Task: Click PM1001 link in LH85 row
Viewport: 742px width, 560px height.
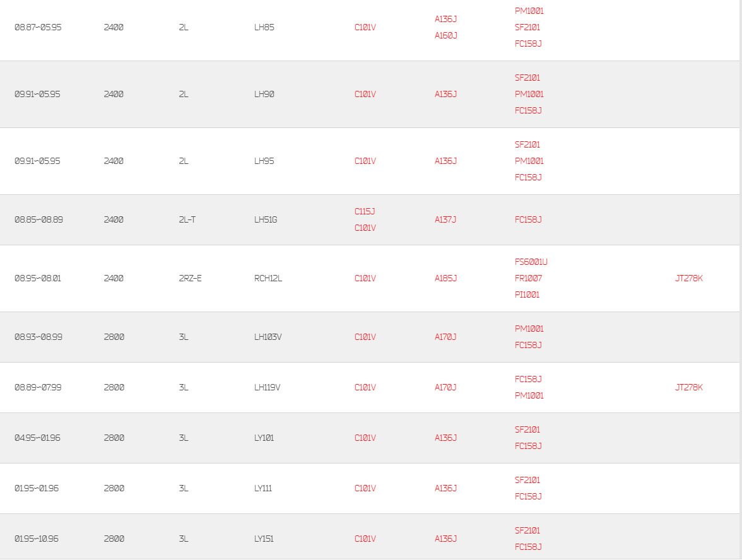Action: (529, 11)
